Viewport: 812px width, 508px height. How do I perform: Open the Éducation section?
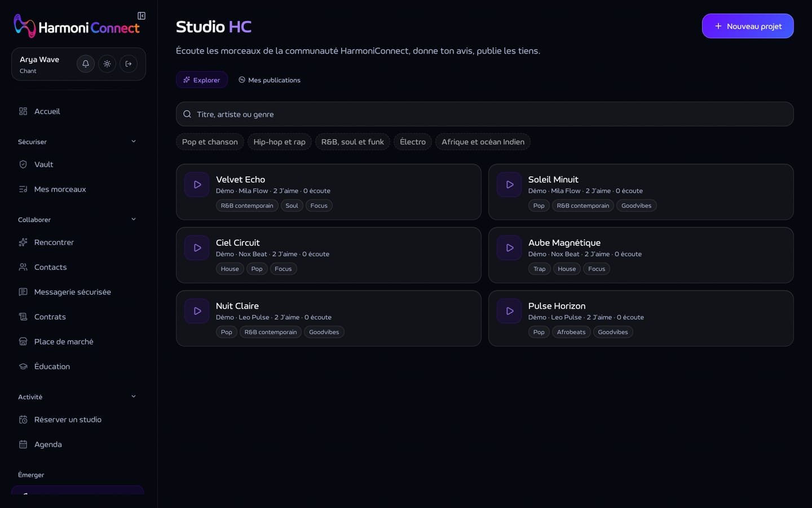pos(78,366)
